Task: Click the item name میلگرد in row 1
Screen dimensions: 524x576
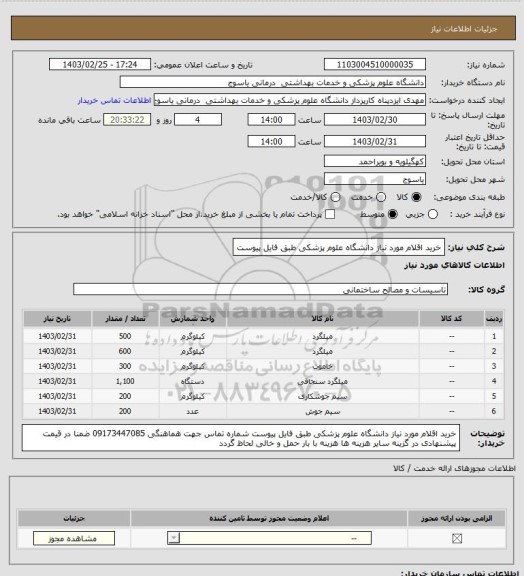Action: tap(322, 336)
